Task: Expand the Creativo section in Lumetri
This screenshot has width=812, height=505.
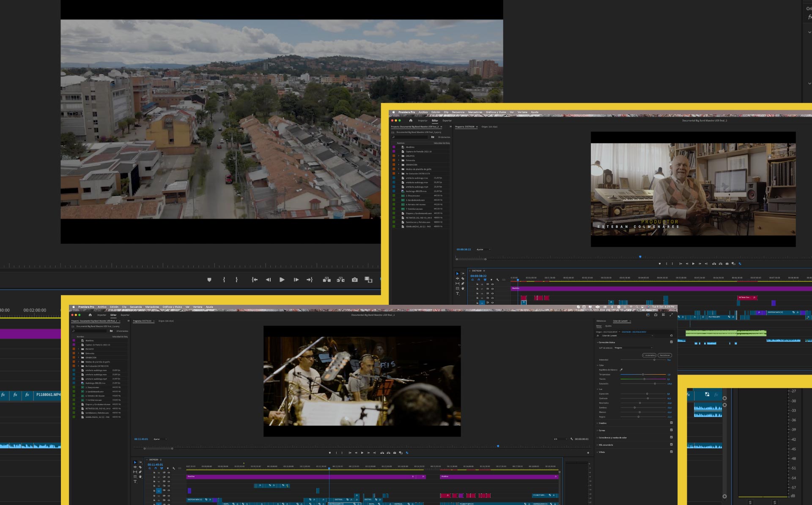Action: 602,423
